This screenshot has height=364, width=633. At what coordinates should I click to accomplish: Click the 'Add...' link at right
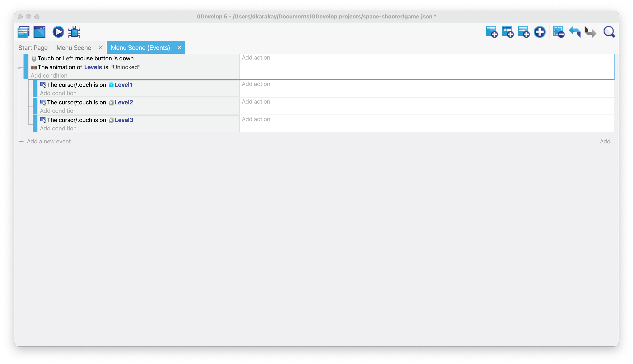[607, 142]
